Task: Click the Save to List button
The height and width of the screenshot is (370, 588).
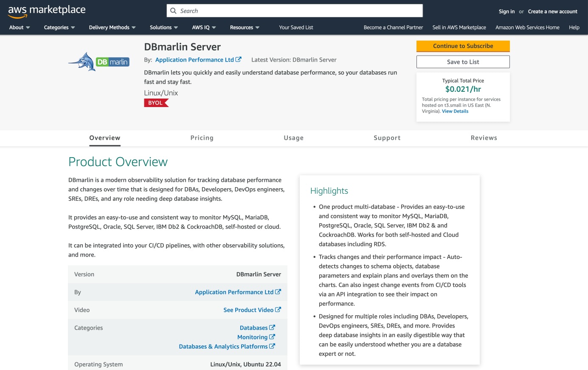Action: pyautogui.click(x=463, y=62)
